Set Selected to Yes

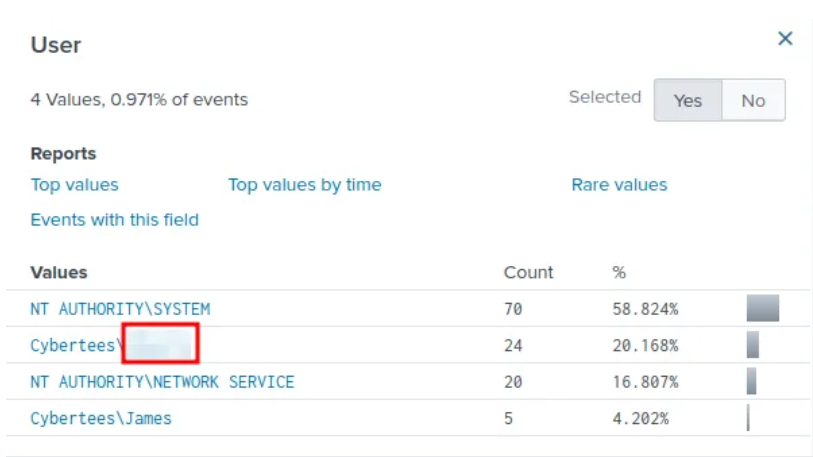pyautogui.click(x=688, y=100)
